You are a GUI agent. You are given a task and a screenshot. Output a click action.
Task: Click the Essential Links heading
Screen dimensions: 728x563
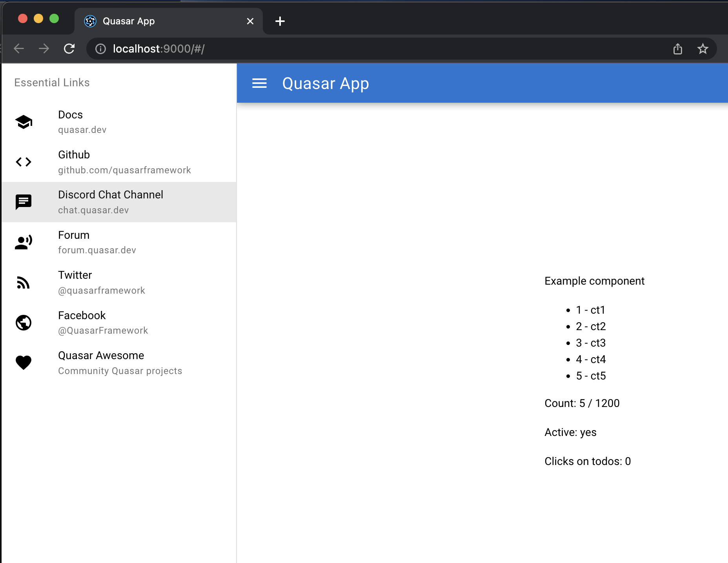coord(52,83)
